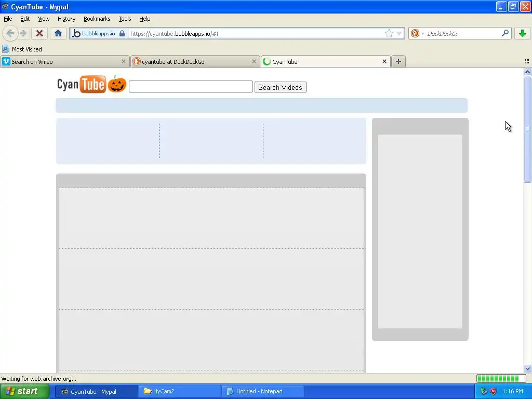
Task: Bookmark this page with the star icon
Action: point(389,33)
